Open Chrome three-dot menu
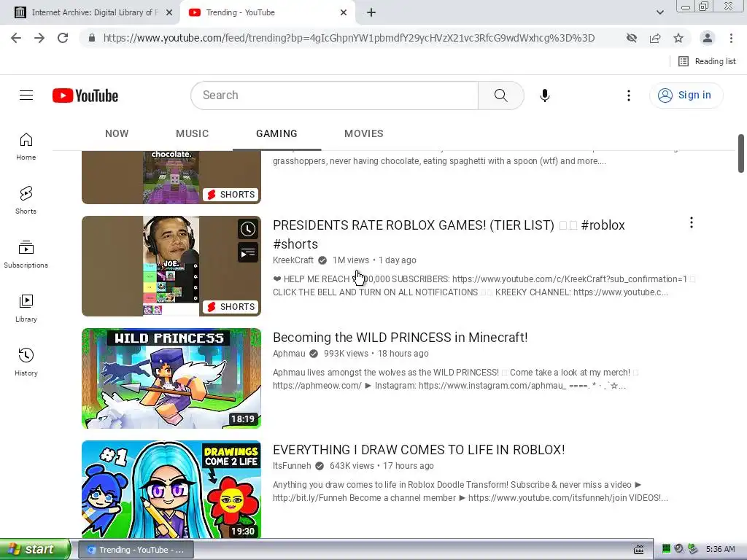Screen dimensions: 747x560 click(731, 38)
